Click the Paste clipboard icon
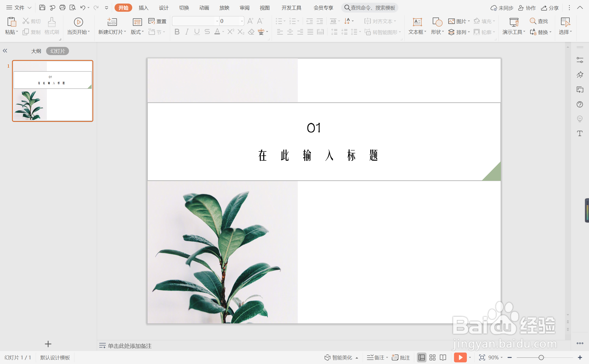Image resolution: width=589 pixels, height=364 pixels. 11,22
